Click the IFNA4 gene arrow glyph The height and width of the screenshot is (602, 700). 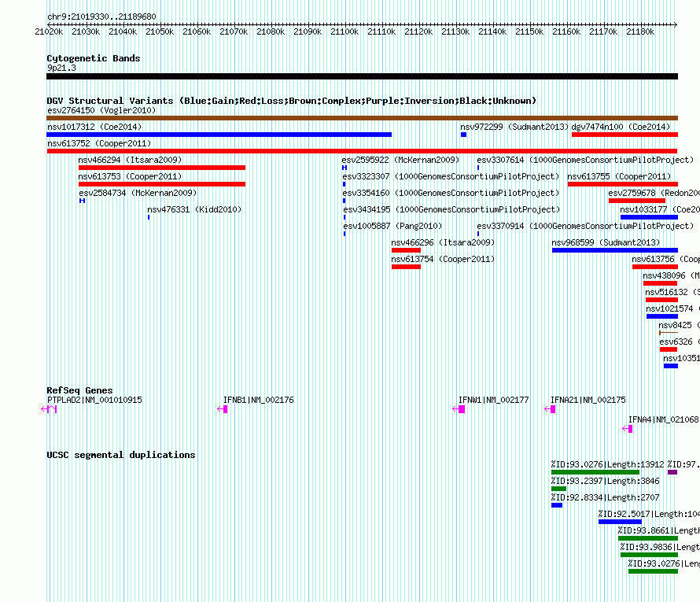click(627, 429)
